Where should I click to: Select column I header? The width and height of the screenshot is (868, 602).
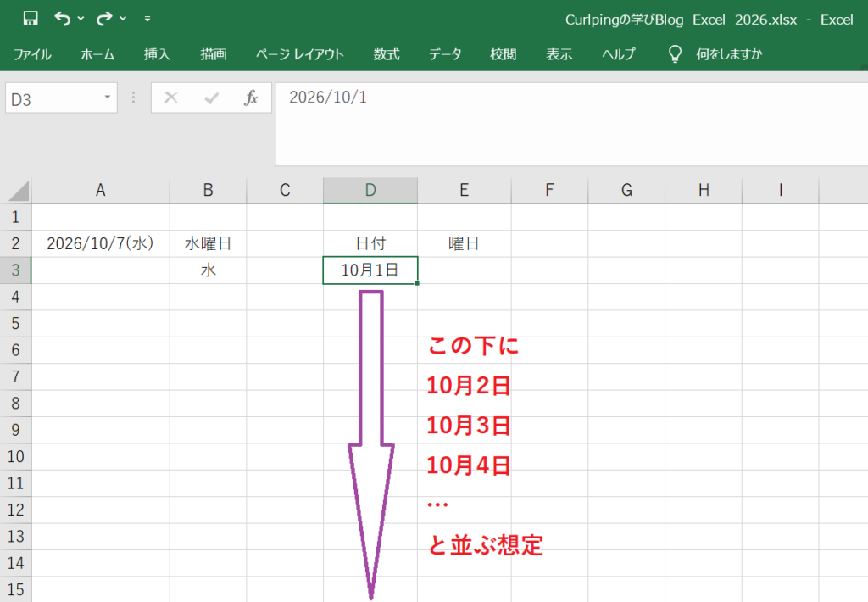point(781,191)
